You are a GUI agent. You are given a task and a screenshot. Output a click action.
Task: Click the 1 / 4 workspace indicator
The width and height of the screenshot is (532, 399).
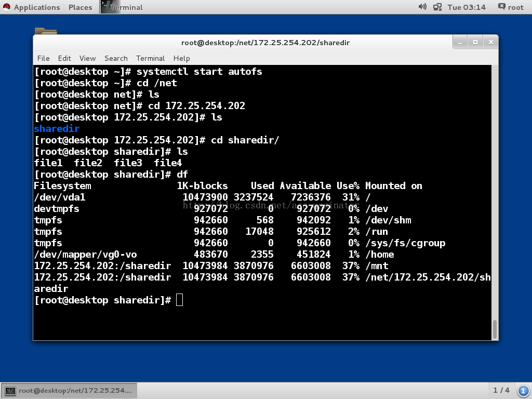point(501,390)
